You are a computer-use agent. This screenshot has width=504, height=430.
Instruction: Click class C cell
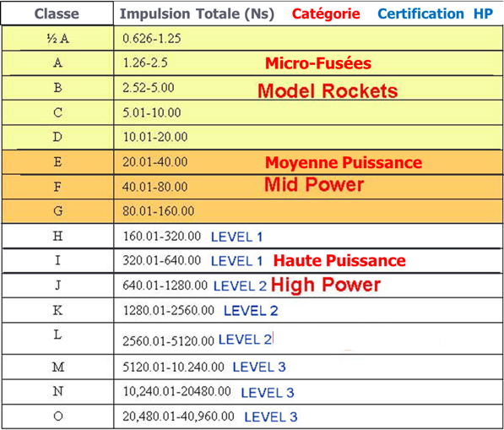tap(58, 112)
